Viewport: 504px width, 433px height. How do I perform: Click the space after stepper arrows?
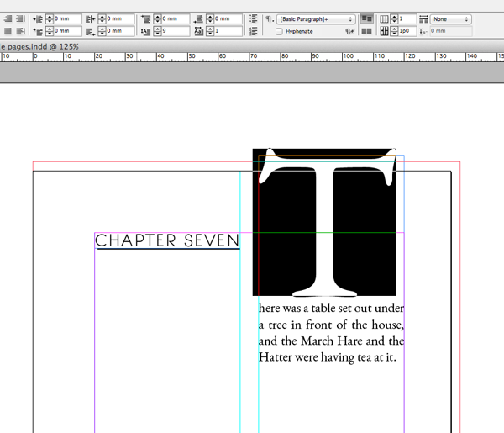click(210, 19)
